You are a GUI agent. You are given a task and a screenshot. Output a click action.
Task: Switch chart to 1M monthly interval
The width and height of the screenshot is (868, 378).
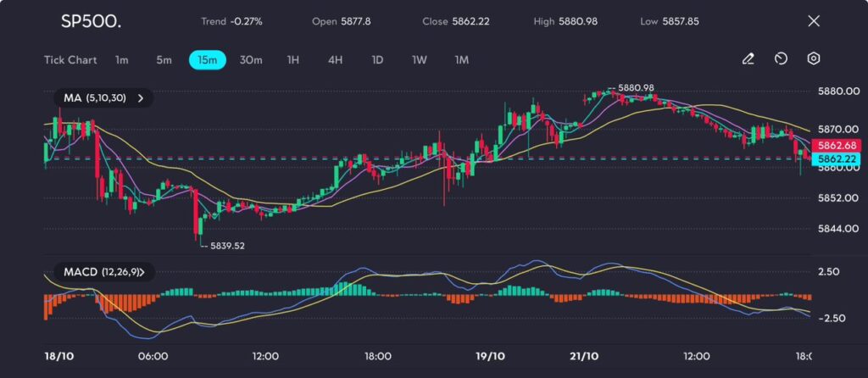pyautogui.click(x=462, y=60)
